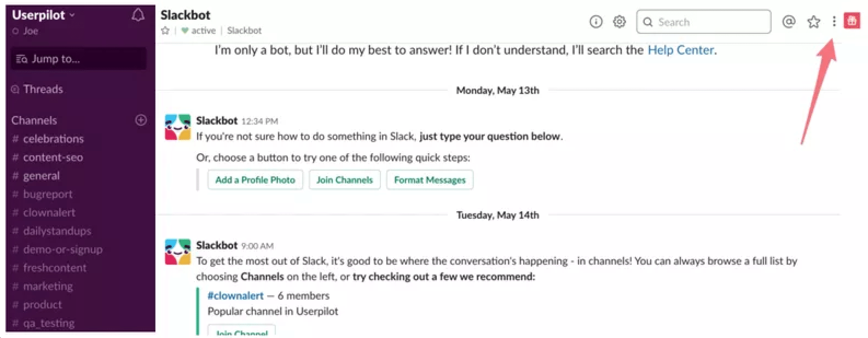Open conversation settings gear icon
The height and width of the screenshot is (338, 868).
tap(620, 22)
